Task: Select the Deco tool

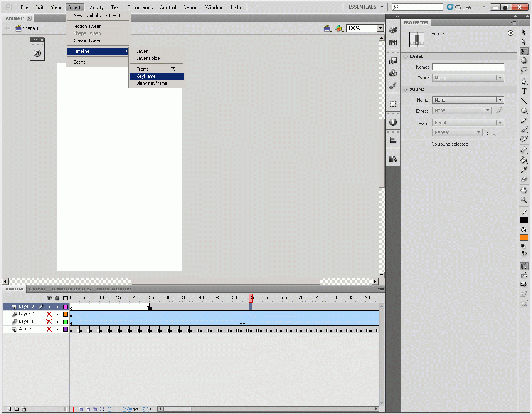Action: pyautogui.click(x=524, y=139)
